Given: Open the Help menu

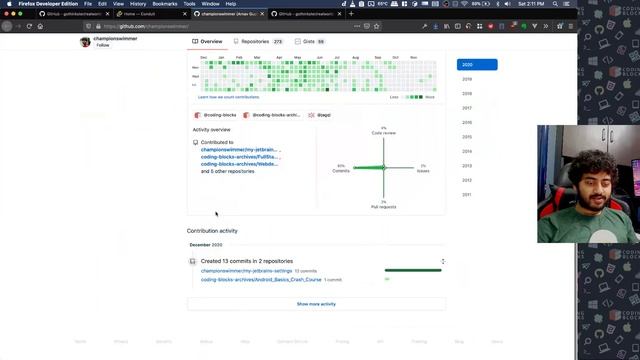Looking at the screenshot, I should (231, 4).
